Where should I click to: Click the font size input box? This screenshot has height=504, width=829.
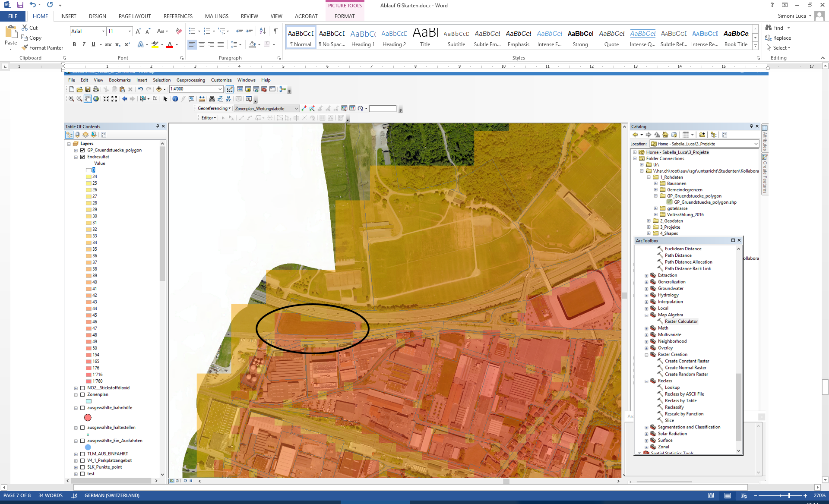click(x=117, y=31)
